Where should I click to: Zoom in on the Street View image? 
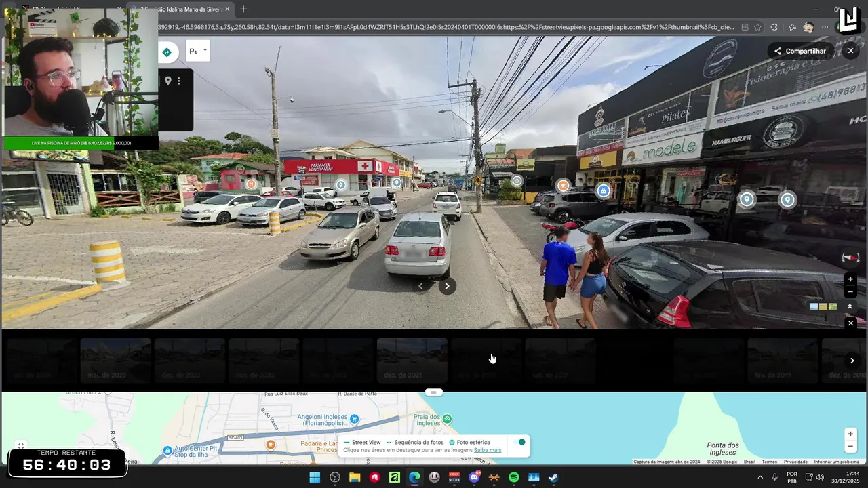[x=850, y=279]
